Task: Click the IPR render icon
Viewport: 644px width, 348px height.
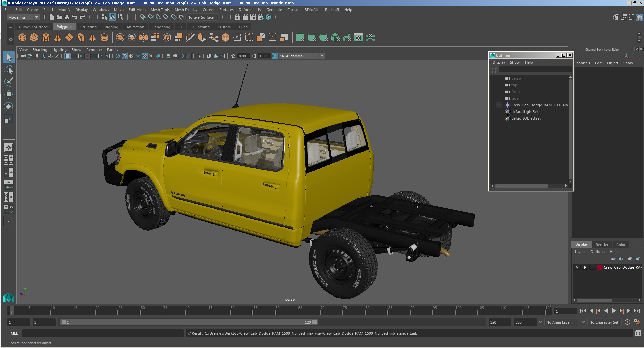Action: pyautogui.click(x=253, y=17)
